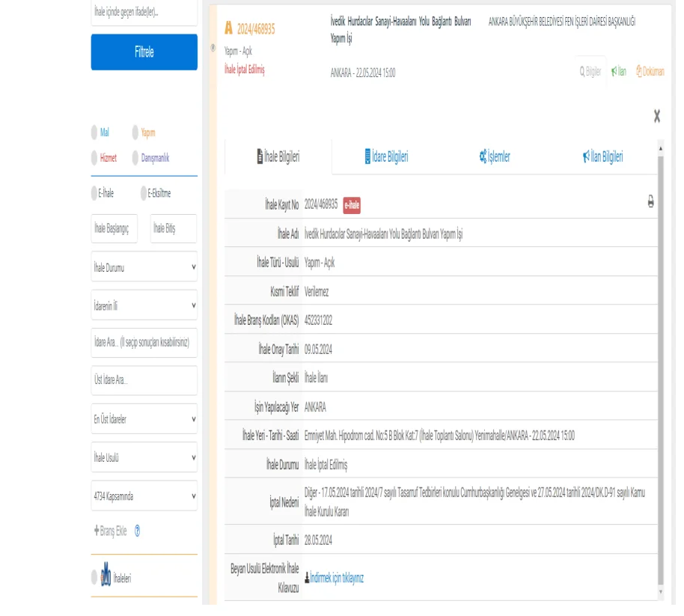Close the tender detail panel with X

click(x=656, y=116)
